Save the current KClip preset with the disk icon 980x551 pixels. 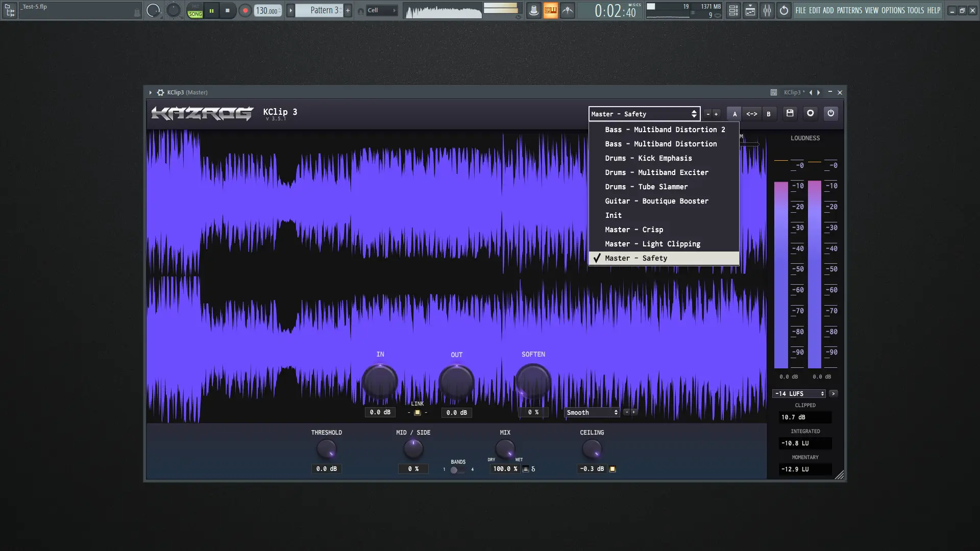tap(790, 113)
